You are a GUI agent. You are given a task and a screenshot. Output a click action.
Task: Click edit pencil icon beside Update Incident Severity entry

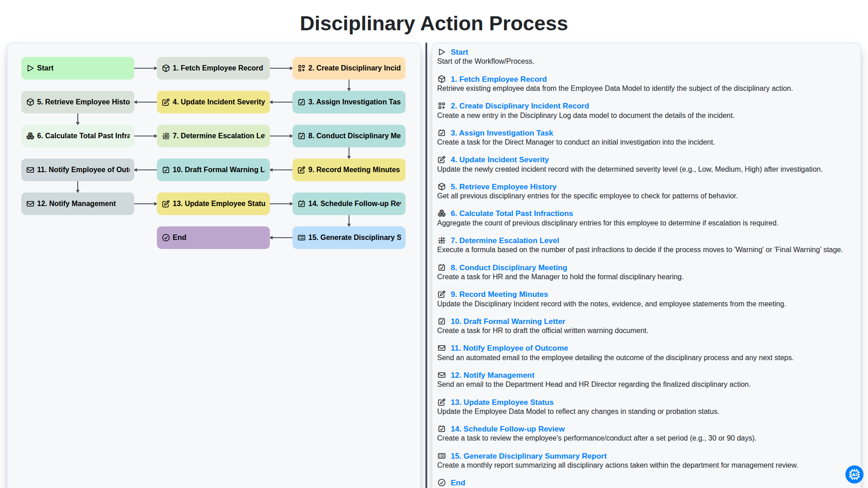point(442,160)
